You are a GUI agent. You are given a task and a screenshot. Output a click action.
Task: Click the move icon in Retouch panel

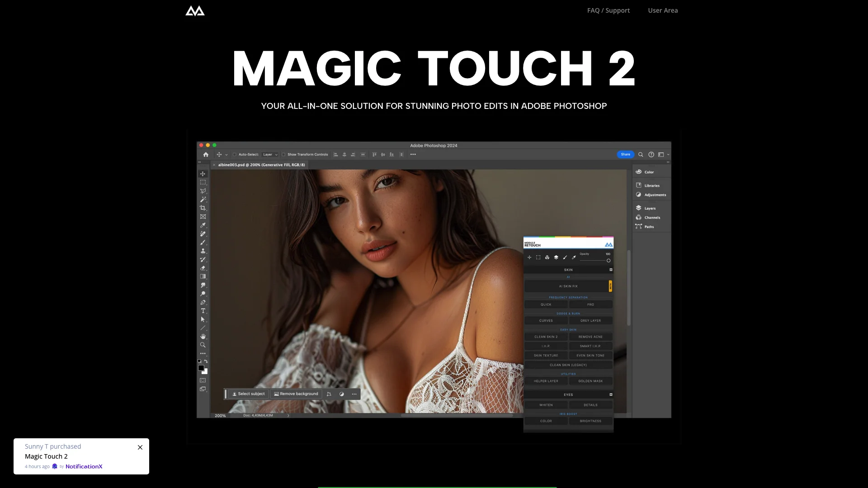(529, 258)
